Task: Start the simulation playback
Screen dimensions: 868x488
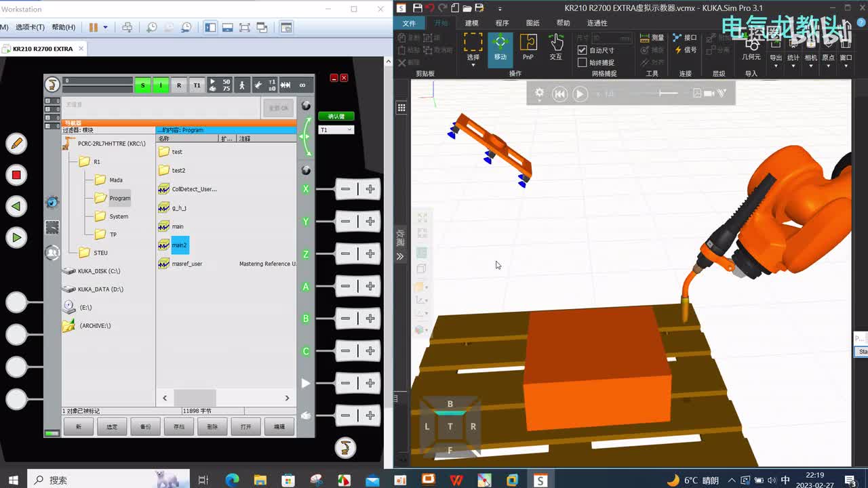Action: (580, 94)
